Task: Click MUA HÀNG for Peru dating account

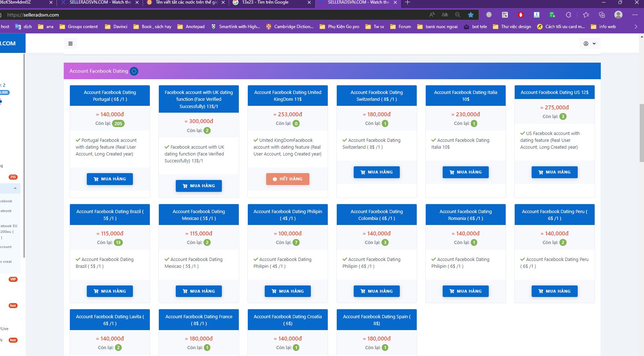Action: (x=555, y=291)
